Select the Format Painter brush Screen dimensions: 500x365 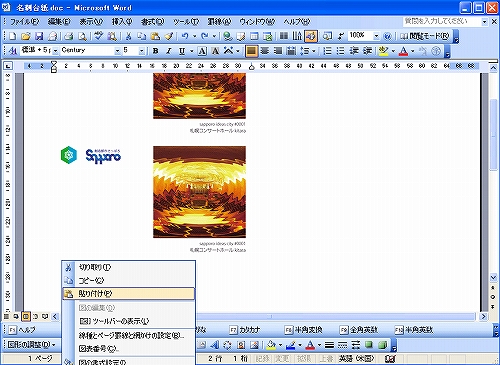coord(169,36)
